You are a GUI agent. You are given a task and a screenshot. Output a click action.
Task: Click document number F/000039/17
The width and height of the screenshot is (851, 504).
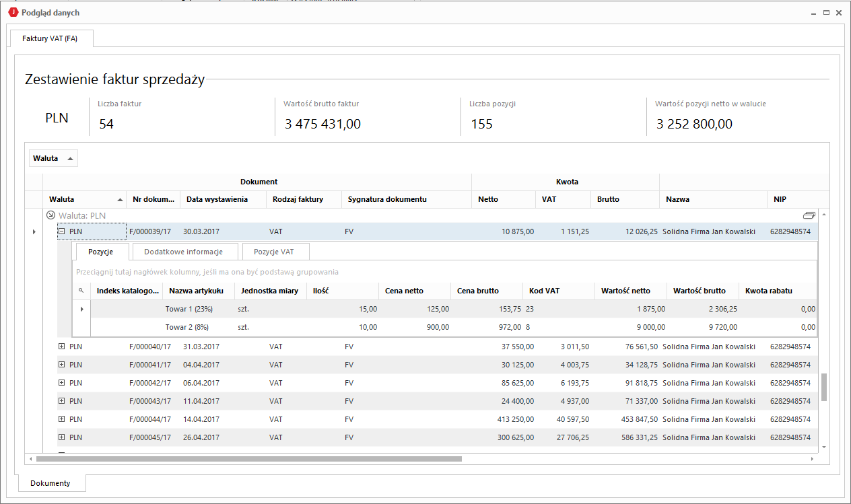150,231
